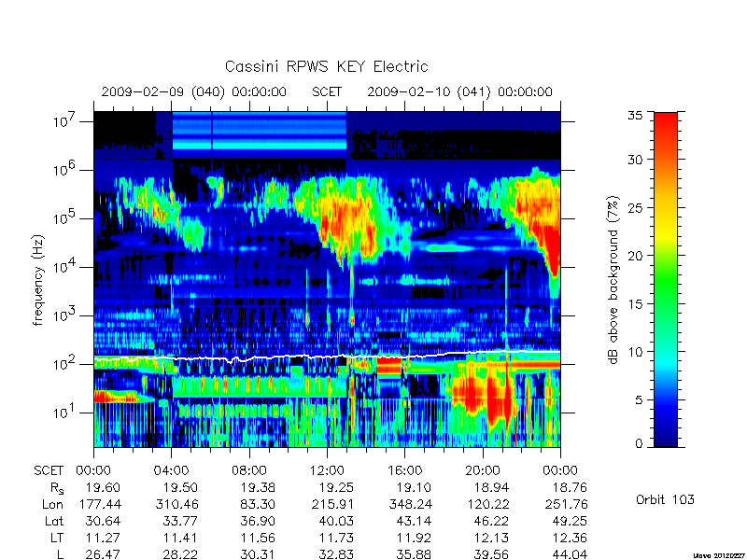Screen dimensions: 747x560
Task: Select the L-shell value 35.88
Action: tap(414, 554)
